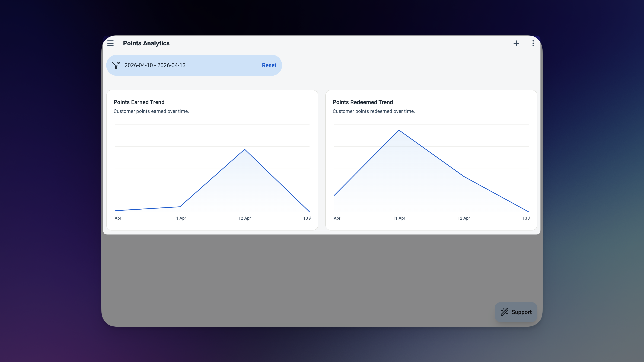Image resolution: width=644 pixels, height=362 pixels.
Task: Click the Reset filter link
Action: pyautogui.click(x=269, y=65)
